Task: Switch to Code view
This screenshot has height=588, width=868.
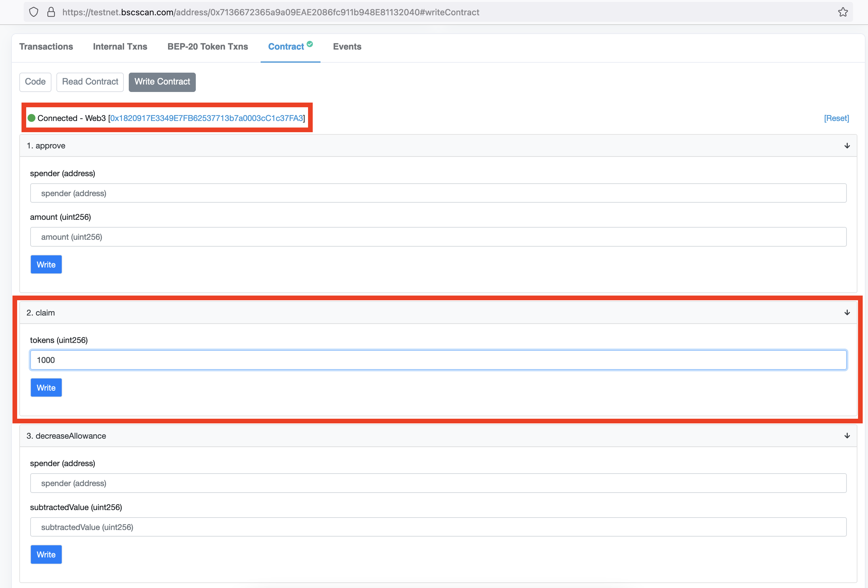Action: point(35,82)
